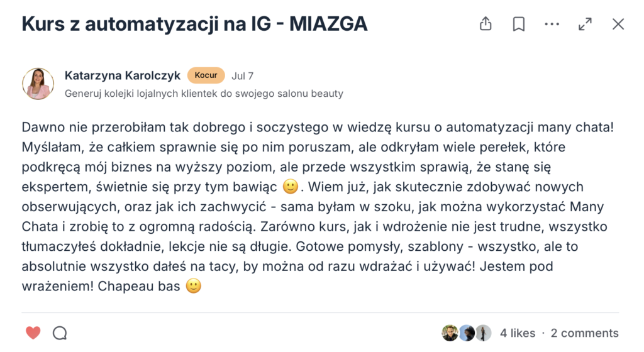Click the third liker avatar

click(483, 333)
